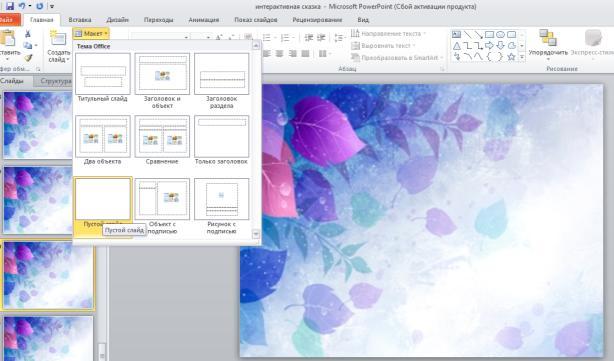The image size is (614, 361).
Task: Select the second slide thumbnail in the panel
Action: 38,200
